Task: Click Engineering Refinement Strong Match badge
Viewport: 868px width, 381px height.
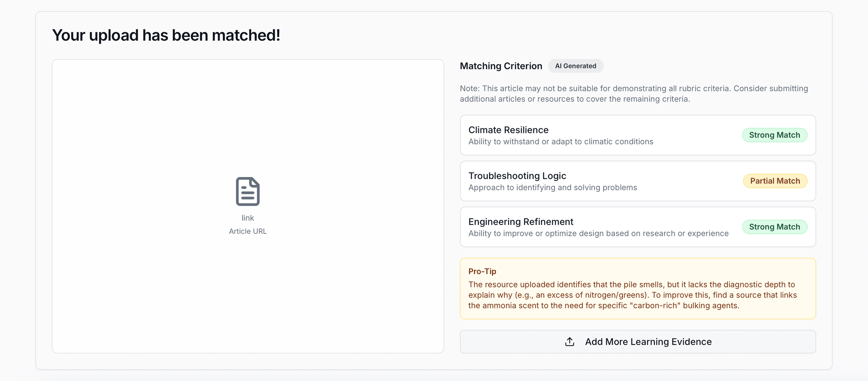Action: point(774,227)
